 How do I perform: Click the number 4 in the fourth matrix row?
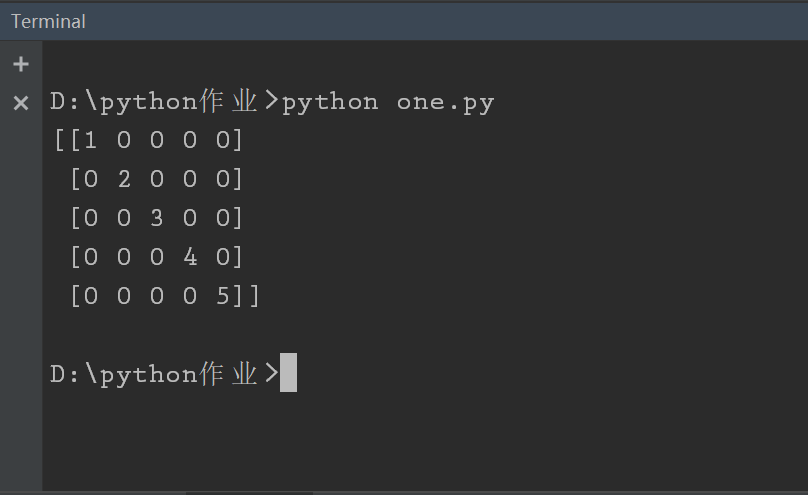[x=190, y=257]
